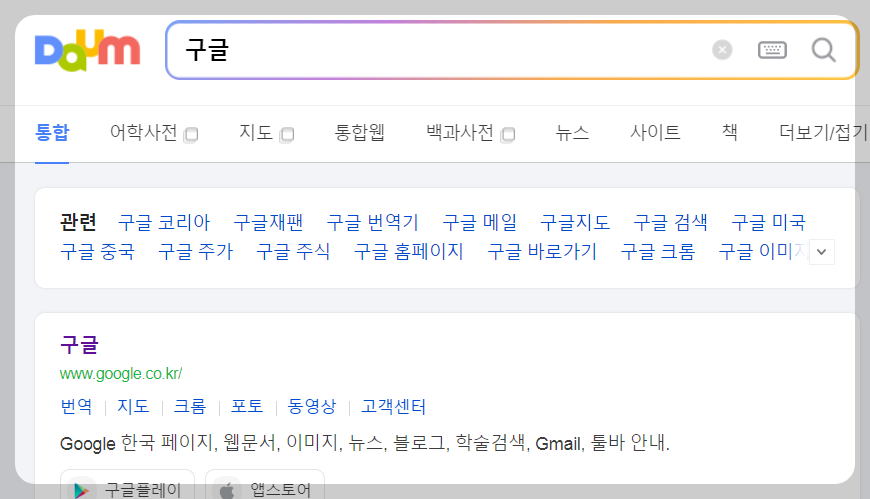The height and width of the screenshot is (499, 870).
Task: Switch to the 사이트 tab
Action: pyautogui.click(x=655, y=133)
